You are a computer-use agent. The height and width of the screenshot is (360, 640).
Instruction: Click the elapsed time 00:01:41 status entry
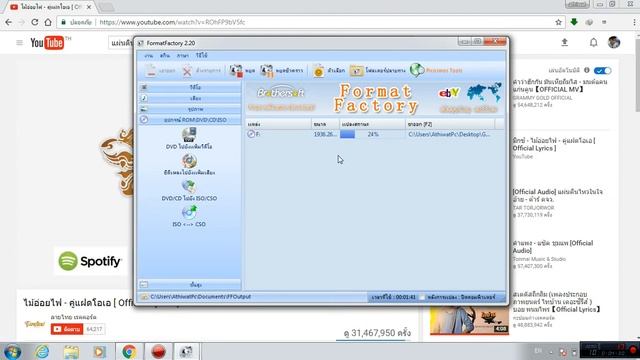[x=393, y=297]
